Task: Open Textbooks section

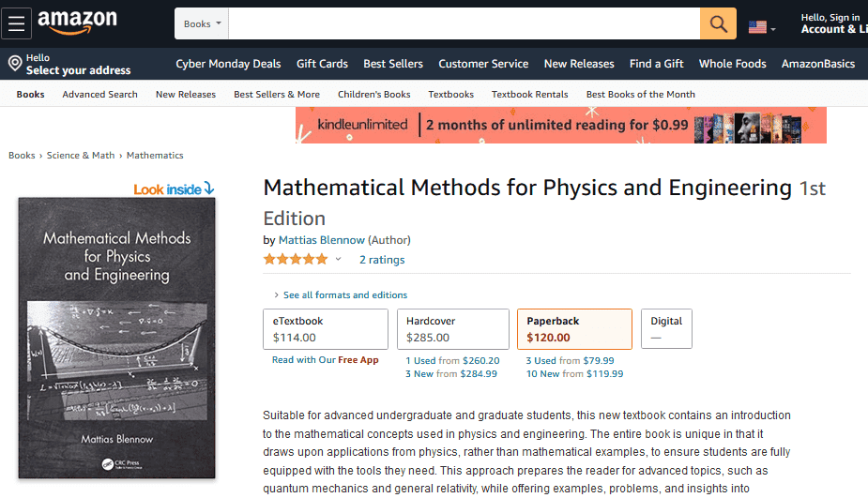Action: pyautogui.click(x=451, y=94)
